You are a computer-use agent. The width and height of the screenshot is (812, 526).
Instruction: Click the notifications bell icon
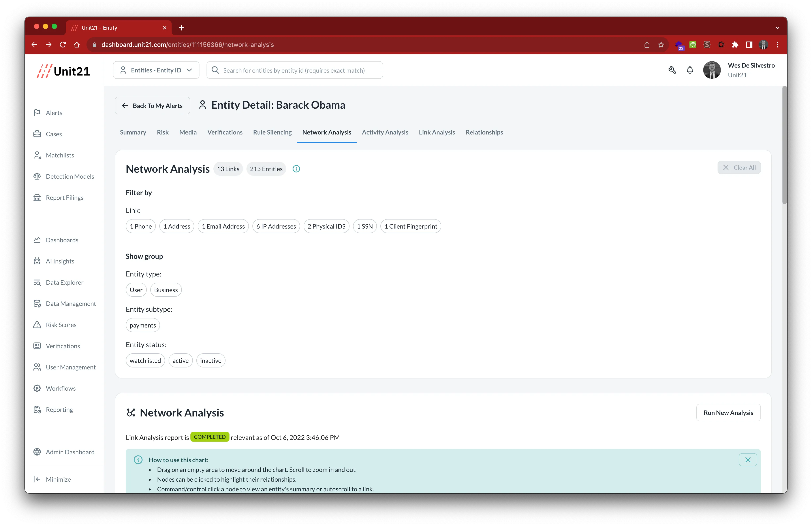690,70
